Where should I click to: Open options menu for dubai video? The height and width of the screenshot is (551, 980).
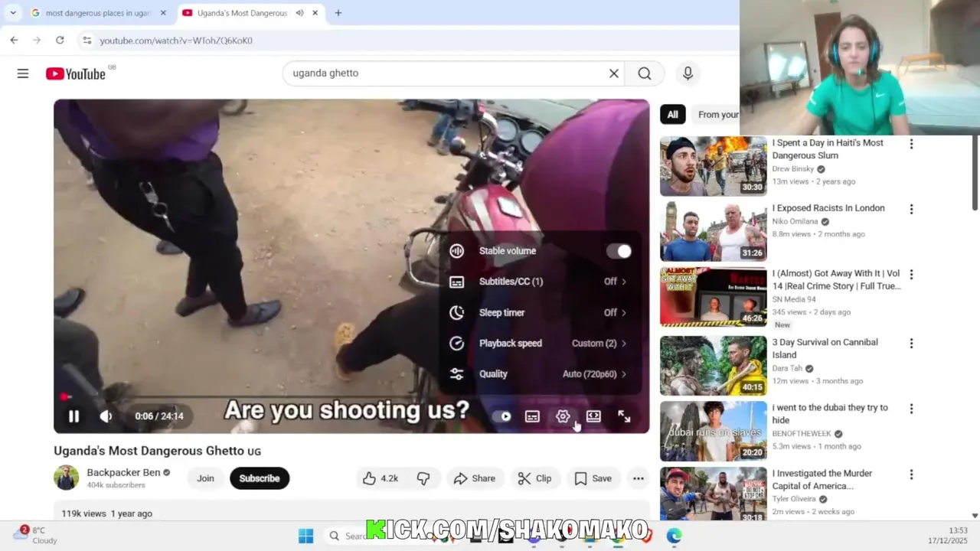point(911,409)
